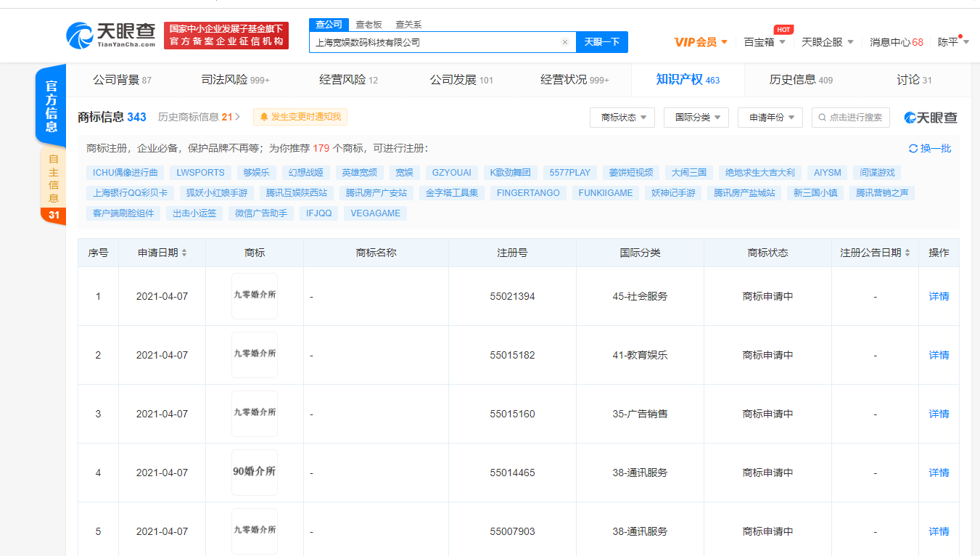This screenshot has height=556, width=980.
Task: Switch to the 知识产权 tab
Action: point(688,80)
